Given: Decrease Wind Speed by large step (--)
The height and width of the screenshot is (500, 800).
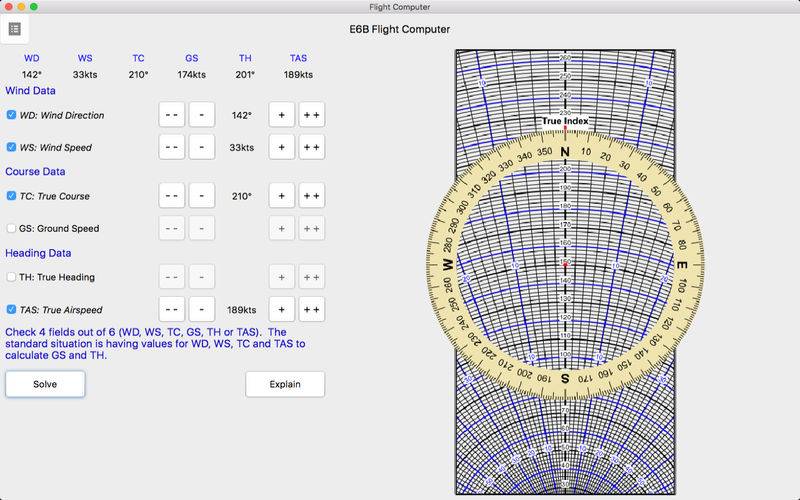Looking at the screenshot, I should pyautogui.click(x=171, y=147).
